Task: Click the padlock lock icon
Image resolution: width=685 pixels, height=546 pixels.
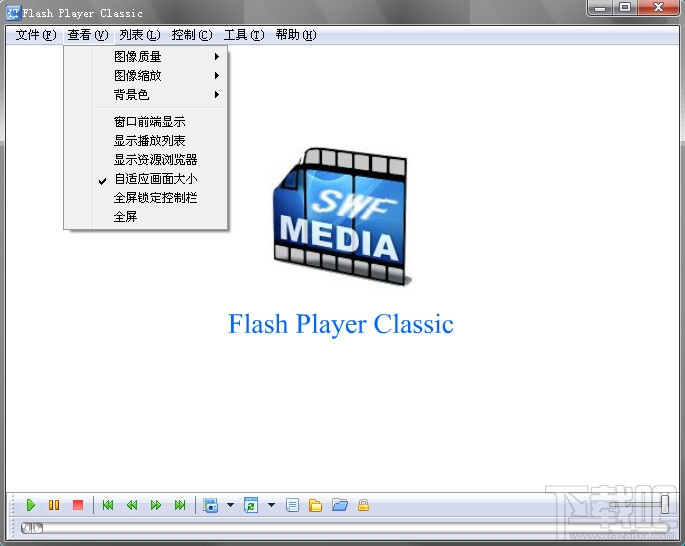Action: [x=363, y=505]
